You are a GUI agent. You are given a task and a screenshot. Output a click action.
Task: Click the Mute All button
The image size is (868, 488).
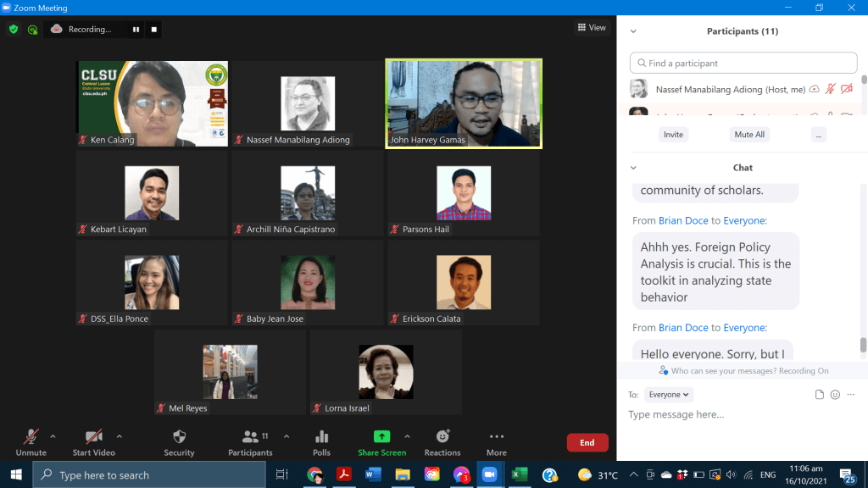coord(748,135)
